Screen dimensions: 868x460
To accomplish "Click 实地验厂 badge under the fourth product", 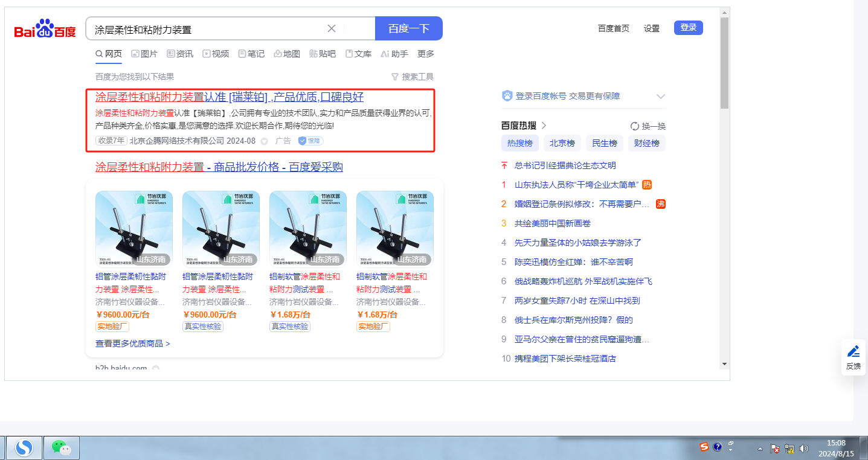I will pyautogui.click(x=373, y=327).
